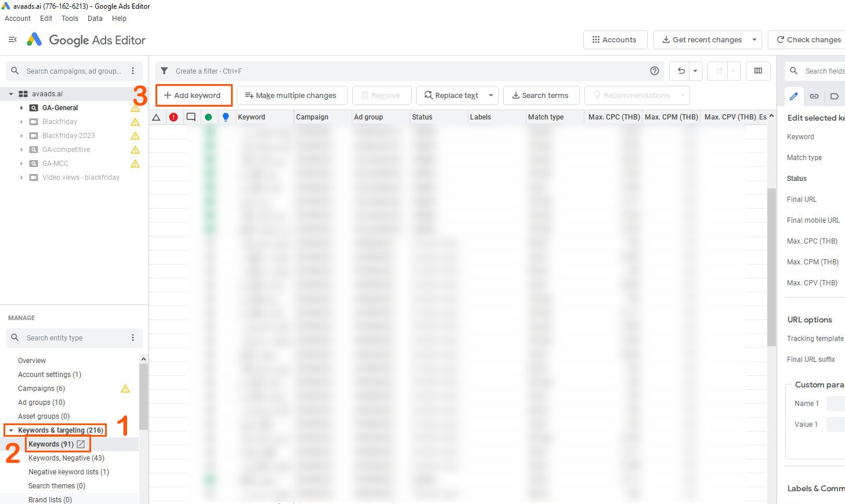The width and height of the screenshot is (845, 504).
Task: Open entity type search options (three dots)
Action: [133, 338]
